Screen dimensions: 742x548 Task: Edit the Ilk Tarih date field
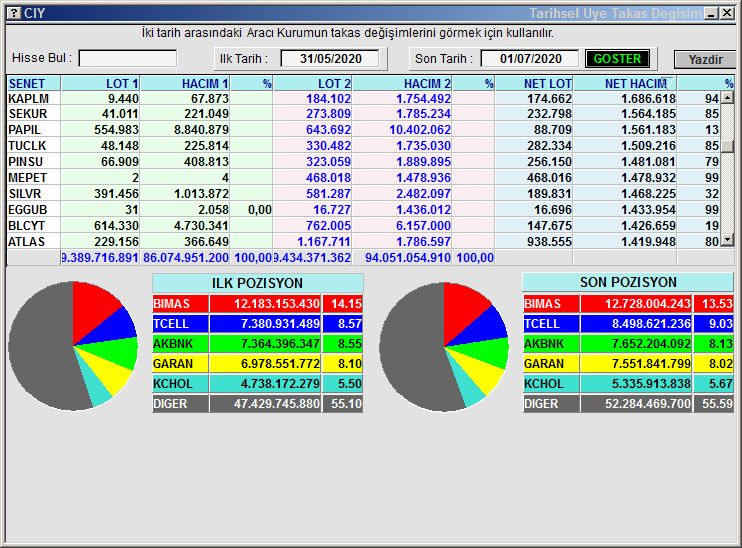pyautogui.click(x=330, y=59)
